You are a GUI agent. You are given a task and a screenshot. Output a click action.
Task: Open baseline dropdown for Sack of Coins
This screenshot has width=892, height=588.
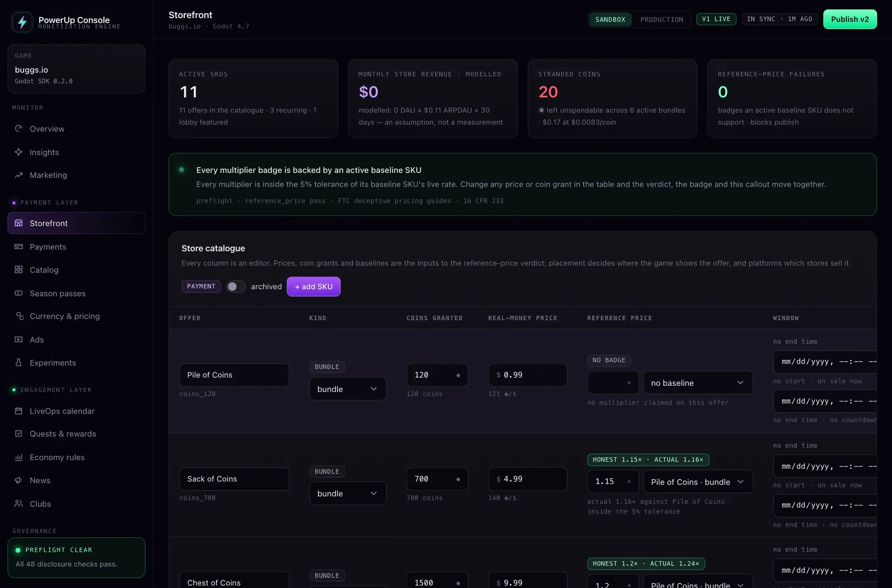[698, 482]
